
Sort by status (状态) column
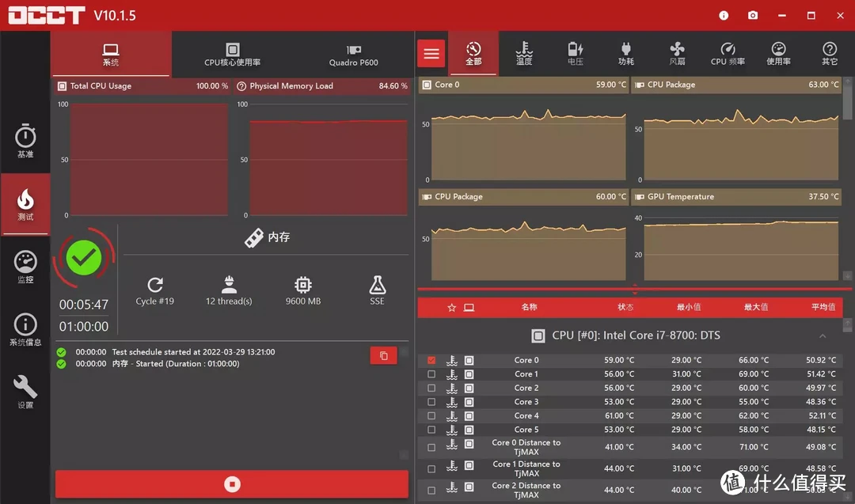(x=625, y=307)
